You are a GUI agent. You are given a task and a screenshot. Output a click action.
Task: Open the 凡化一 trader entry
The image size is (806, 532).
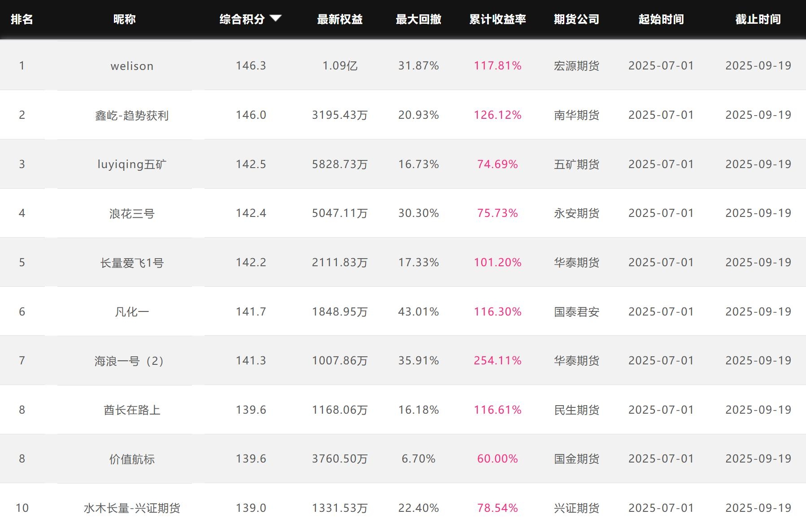pyautogui.click(x=132, y=312)
